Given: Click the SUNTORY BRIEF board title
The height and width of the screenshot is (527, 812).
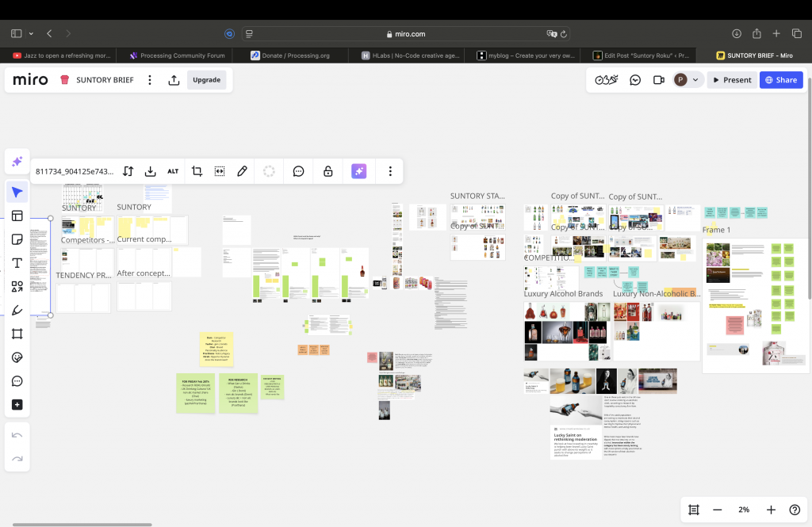Looking at the screenshot, I should (x=105, y=80).
